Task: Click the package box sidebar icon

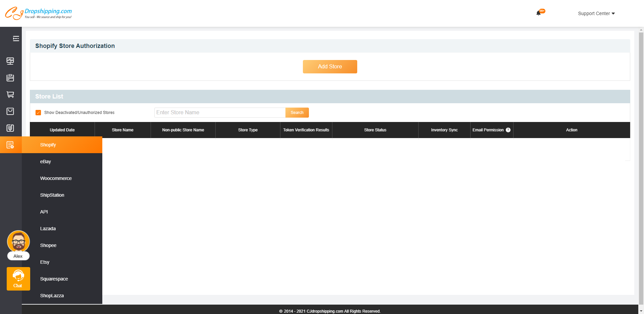Action: tap(10, 111)
